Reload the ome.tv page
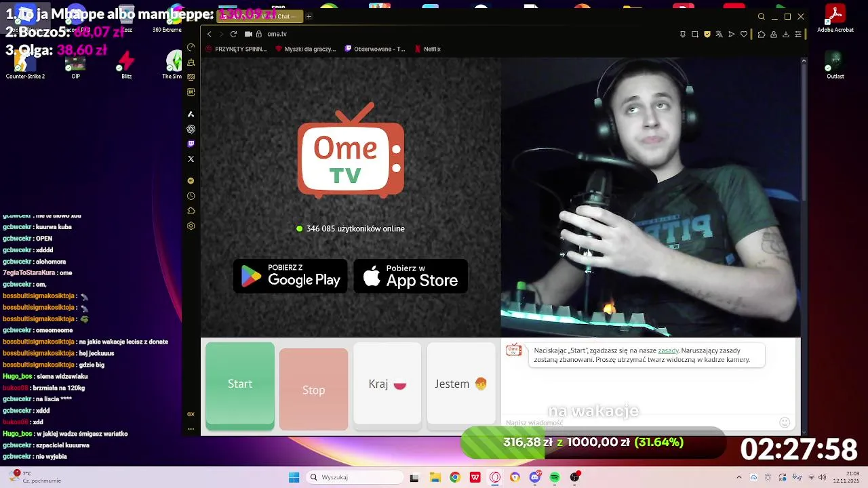 click(x=233, y=34)
